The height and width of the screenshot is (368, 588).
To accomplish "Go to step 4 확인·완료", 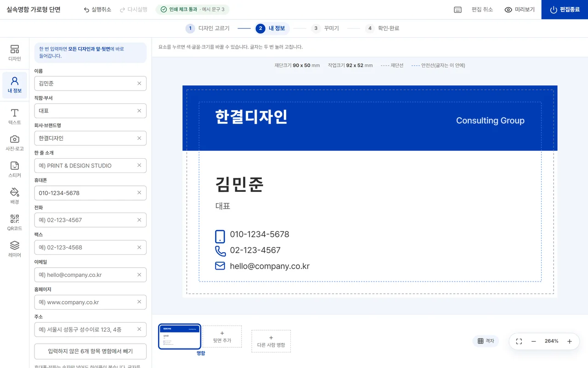I will pos(383,29).
